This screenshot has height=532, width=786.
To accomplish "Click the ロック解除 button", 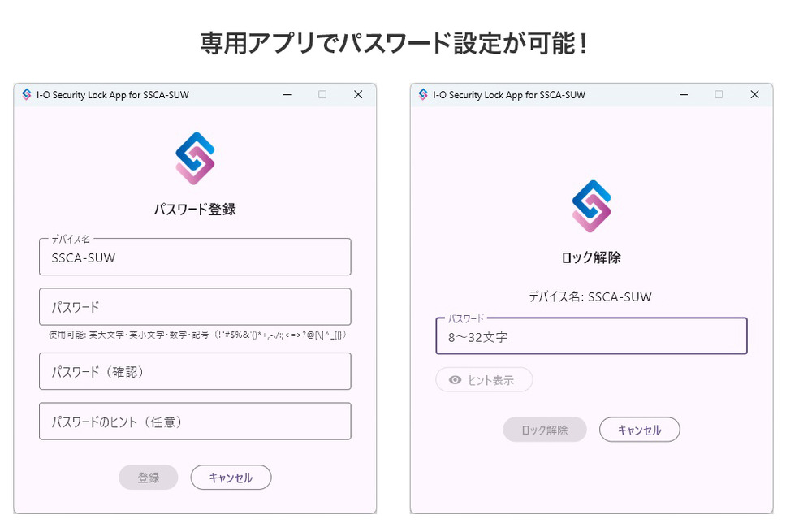I will click(545, 430).
